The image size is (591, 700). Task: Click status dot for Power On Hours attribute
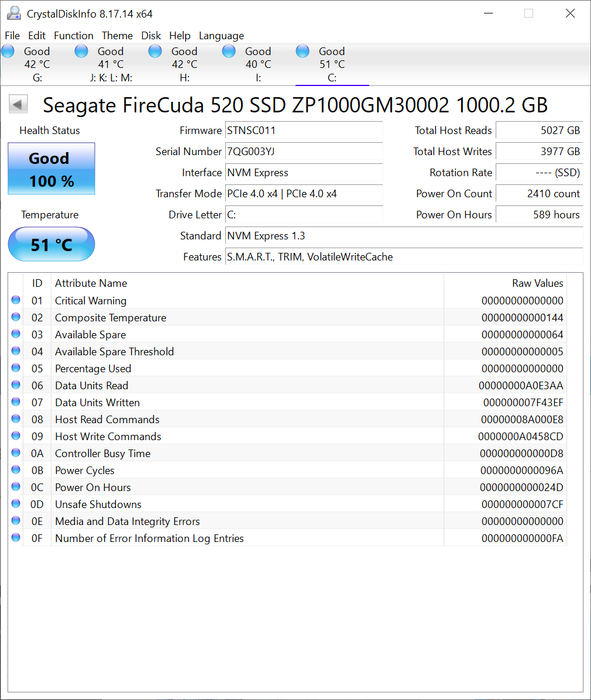16,487
